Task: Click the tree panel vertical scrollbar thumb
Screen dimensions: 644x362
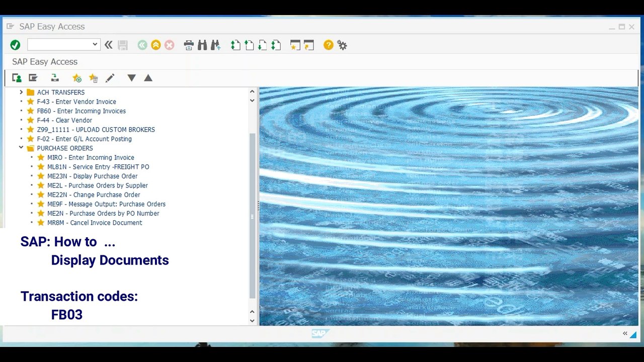Action: [253, 216]
